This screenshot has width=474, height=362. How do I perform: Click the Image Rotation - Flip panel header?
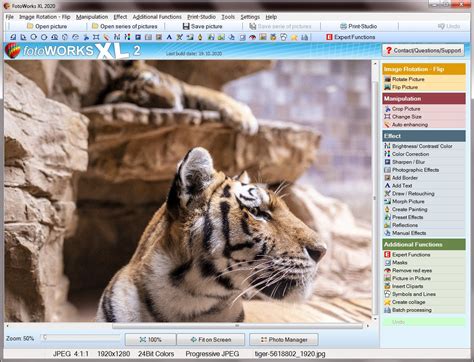424,69
